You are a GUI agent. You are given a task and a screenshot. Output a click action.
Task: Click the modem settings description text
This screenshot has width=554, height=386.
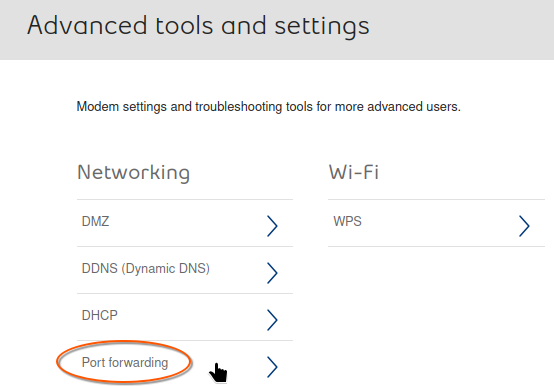coord(269,107)
